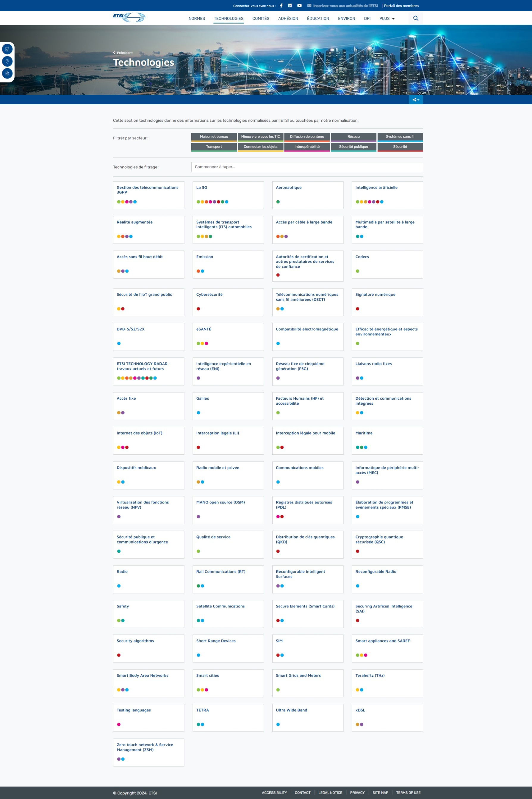The image size is (532, 799).
Task: Open ETSI Facebook page icon
Action: (281, 6)
